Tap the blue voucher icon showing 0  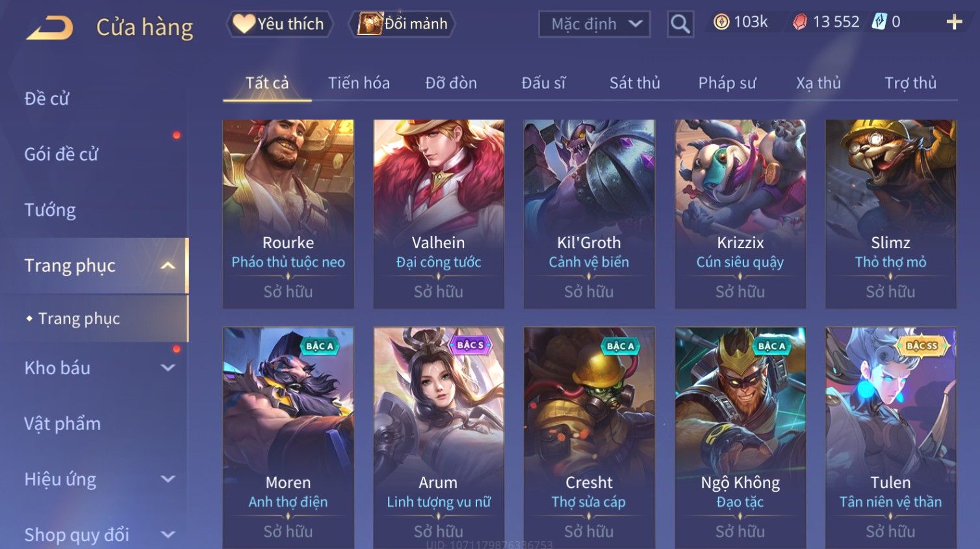[879, 22]
